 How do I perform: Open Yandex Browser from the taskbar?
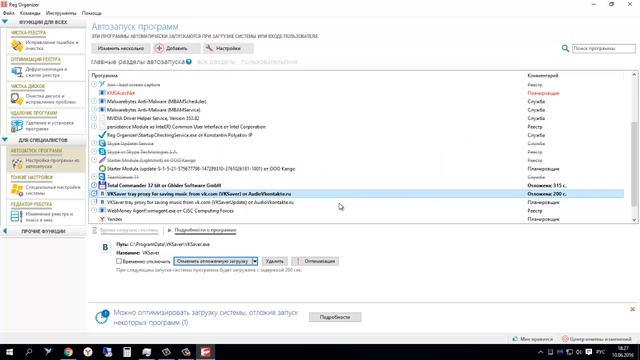click(x=88, y=352)
